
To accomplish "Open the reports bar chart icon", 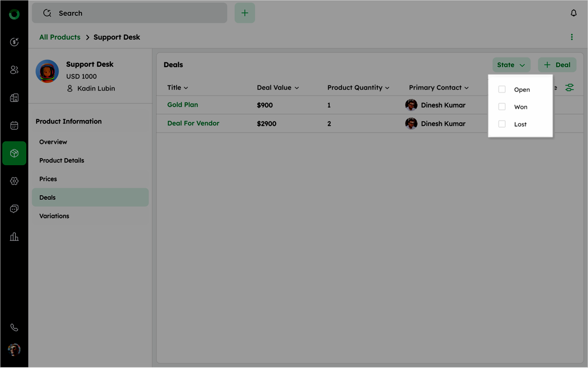I will pyautogui.click(x=14, y=237).
